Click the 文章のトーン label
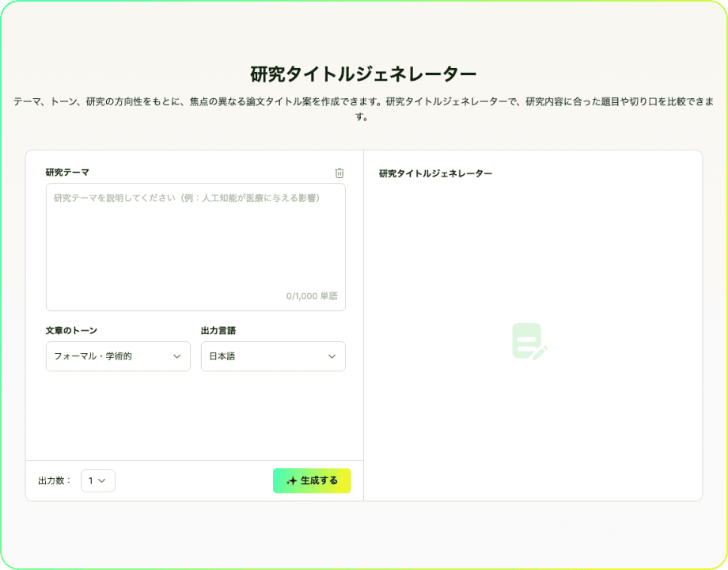The width and height of the screenshot is (728, 570). (x=71, y=330)
